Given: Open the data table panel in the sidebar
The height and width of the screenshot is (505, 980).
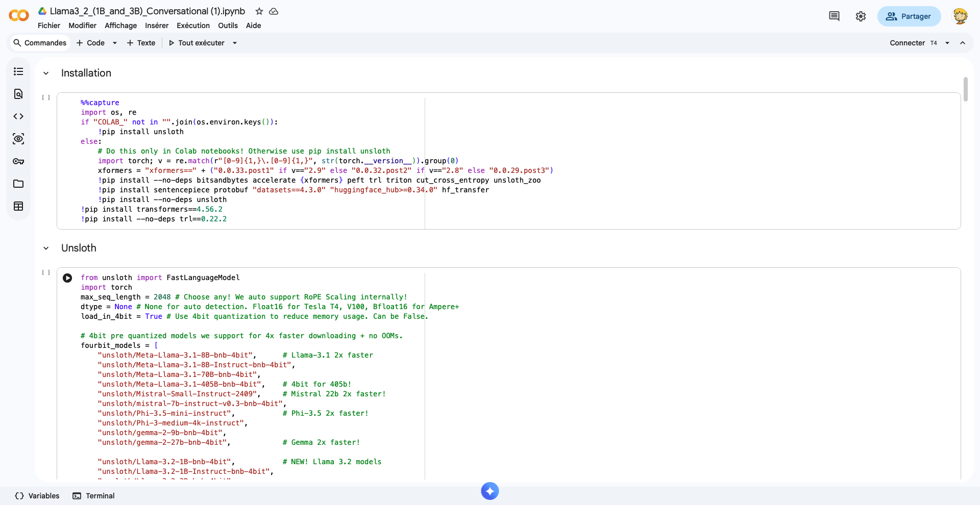Looking at the screenshot, I should (x=18, y=206).
